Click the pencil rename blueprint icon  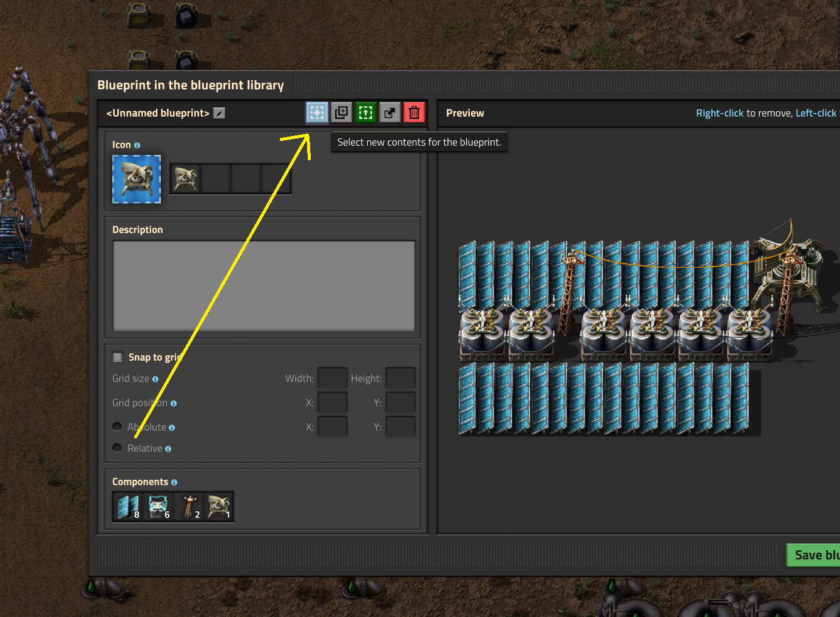219,114
